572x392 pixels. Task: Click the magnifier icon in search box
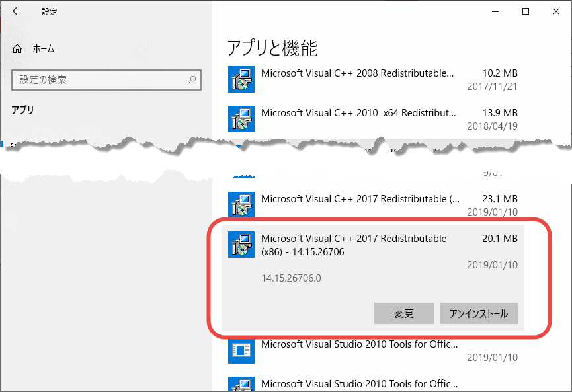tap(192, 79)
